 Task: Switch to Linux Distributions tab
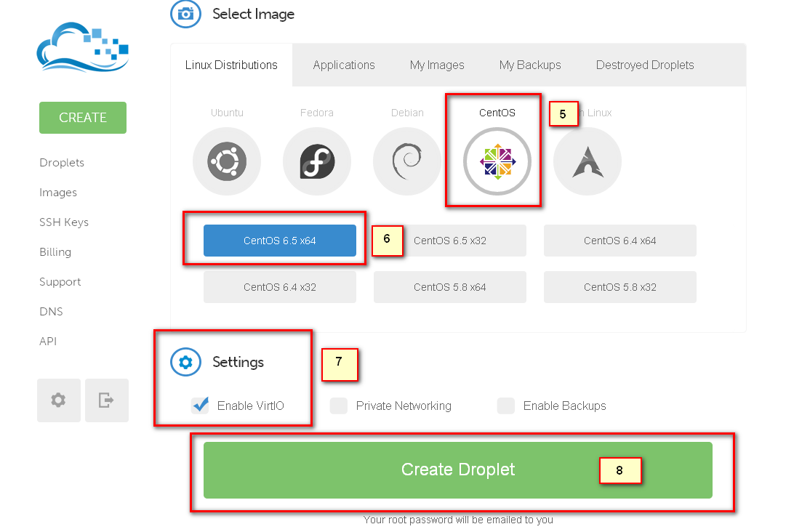click(231, 65)
